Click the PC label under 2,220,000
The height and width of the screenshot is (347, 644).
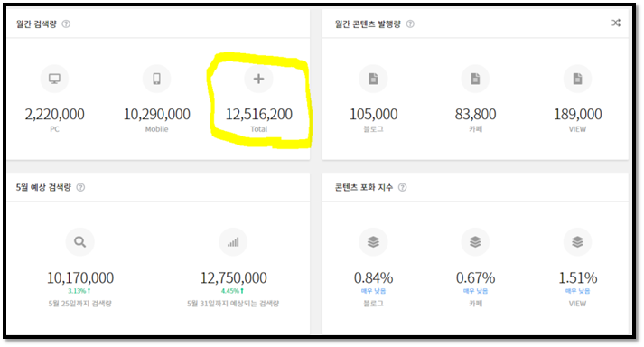[x=54, y=129]
